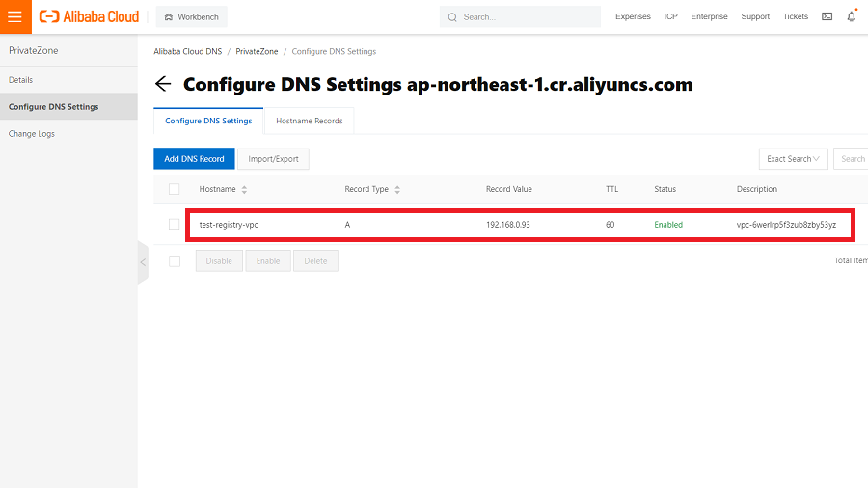Toggle the bottom bulk-select checkbox
The width and height of the screenshot is (868, 488).
[x=175, y=260]
